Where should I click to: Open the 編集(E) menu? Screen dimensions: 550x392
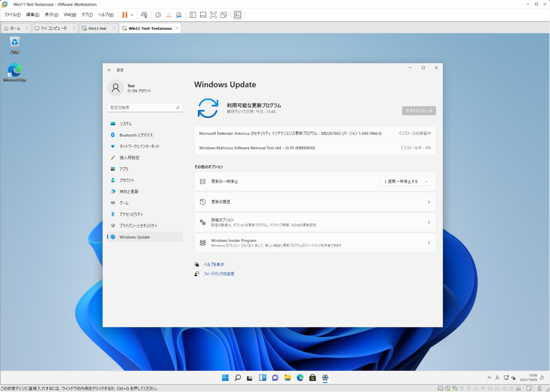33,15
